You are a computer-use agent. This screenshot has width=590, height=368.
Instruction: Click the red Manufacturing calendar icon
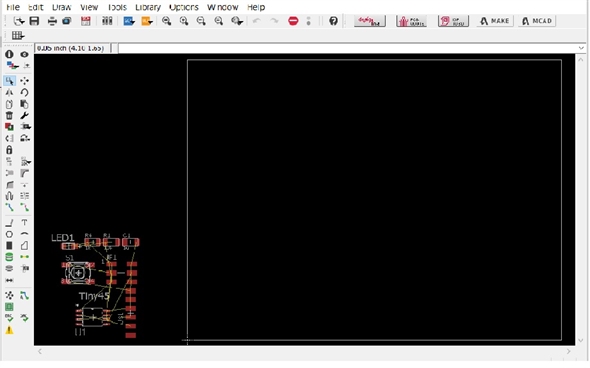point(86,21)
